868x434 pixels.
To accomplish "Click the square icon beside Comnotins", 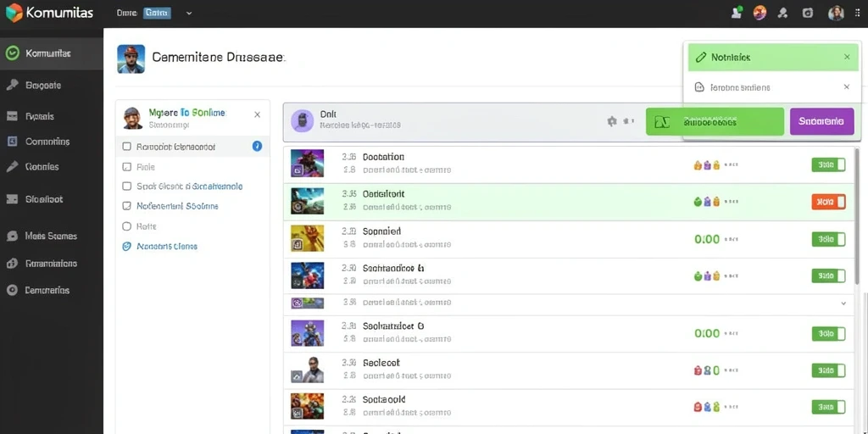I will [12, 142].
